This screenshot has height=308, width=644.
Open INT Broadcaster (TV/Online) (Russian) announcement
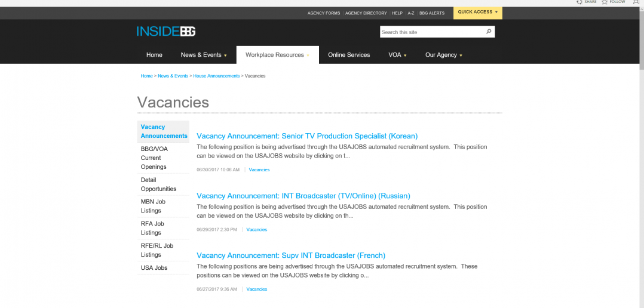(x=303, y=196)
